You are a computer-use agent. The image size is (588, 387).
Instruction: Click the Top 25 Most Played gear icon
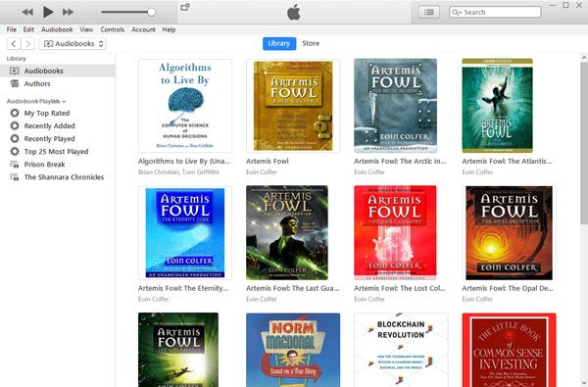[15, 151]
